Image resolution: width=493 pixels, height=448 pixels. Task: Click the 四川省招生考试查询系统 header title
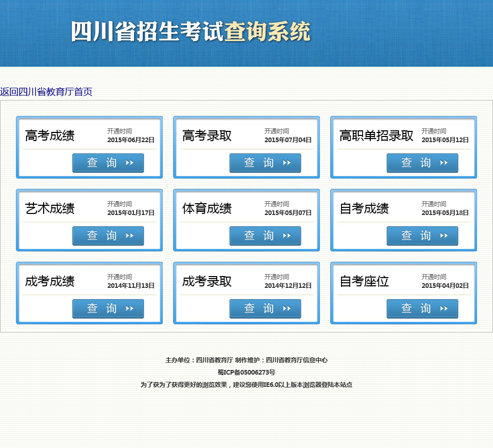[191, 32]
